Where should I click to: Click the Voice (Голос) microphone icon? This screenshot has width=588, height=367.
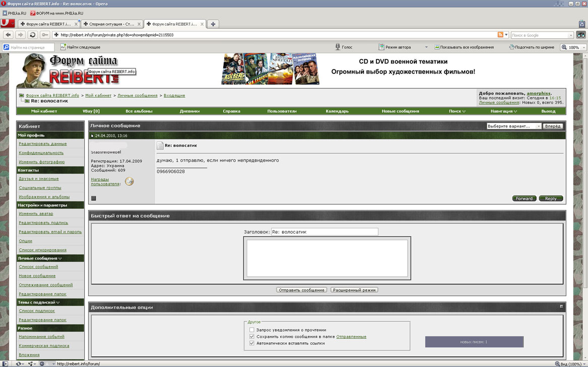point(338,47)
